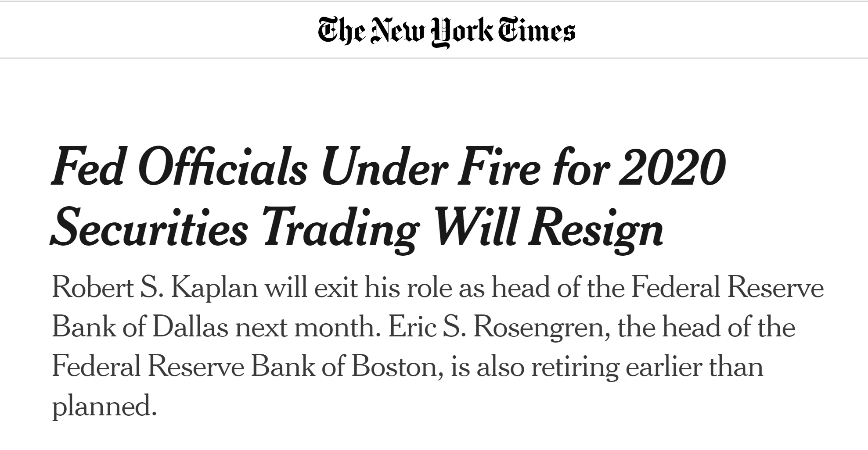Click "Bank of Dallas" in summary
The height and width of the screenshot is (450, 868).
click(140, 327)
